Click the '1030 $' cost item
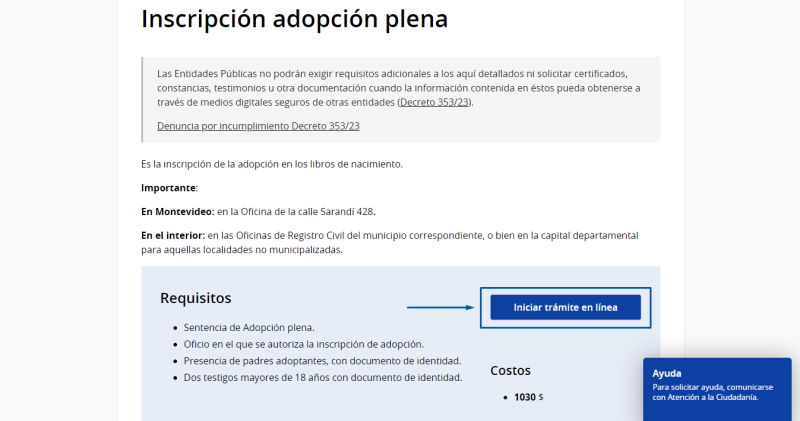800x421 pixels. pyautogui.click(x=528, y=397)
